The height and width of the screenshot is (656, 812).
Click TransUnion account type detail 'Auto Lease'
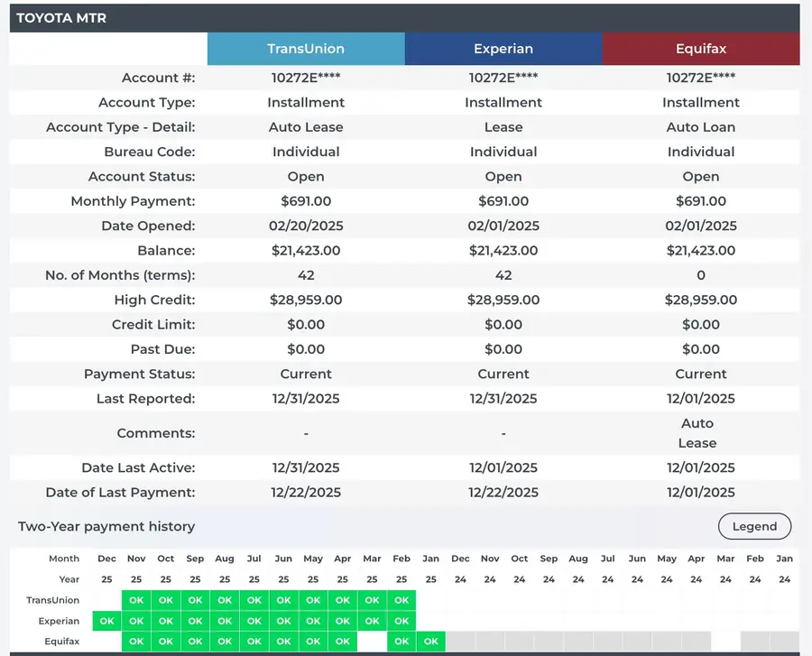click(x=306, y=127)
